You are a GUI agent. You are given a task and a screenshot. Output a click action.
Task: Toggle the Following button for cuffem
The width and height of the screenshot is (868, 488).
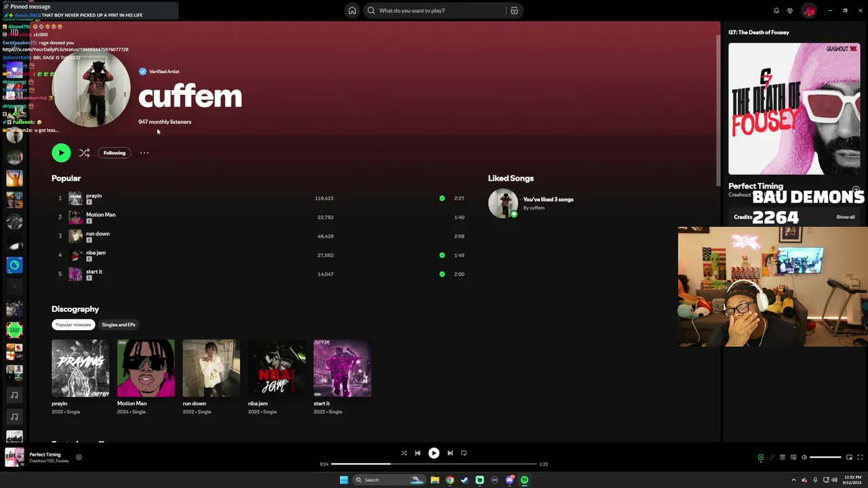tap(115, 152)
